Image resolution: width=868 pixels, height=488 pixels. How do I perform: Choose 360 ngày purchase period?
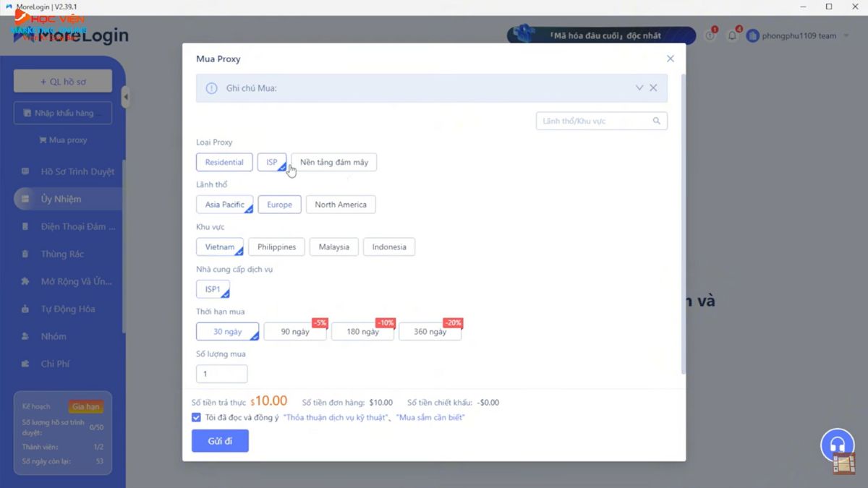pos(430,331)
